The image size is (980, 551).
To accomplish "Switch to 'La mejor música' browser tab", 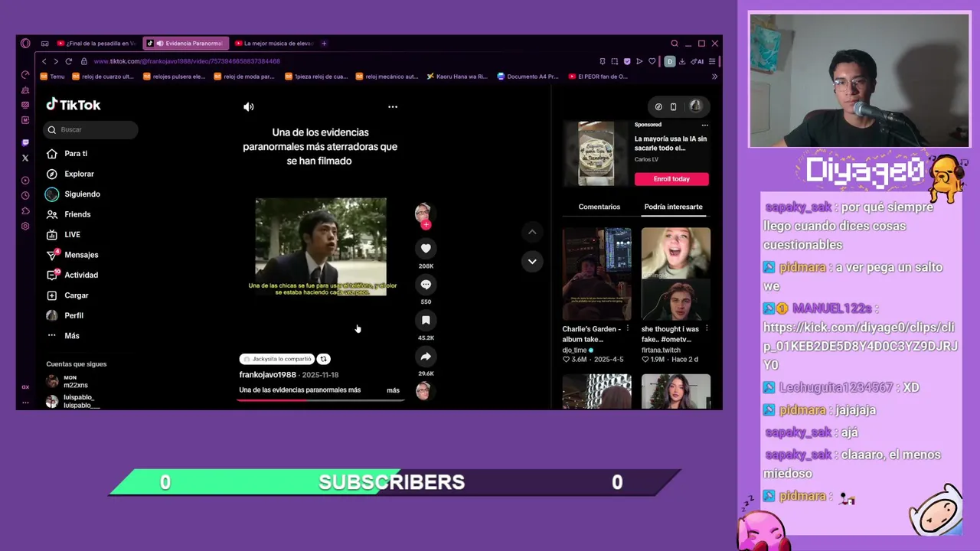I will click(274, 44).
